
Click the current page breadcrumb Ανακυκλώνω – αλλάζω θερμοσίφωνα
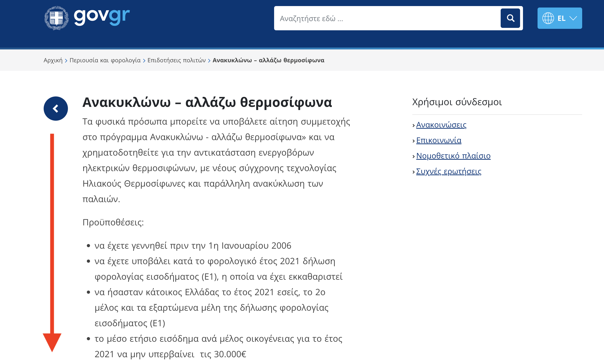point(268,60)
